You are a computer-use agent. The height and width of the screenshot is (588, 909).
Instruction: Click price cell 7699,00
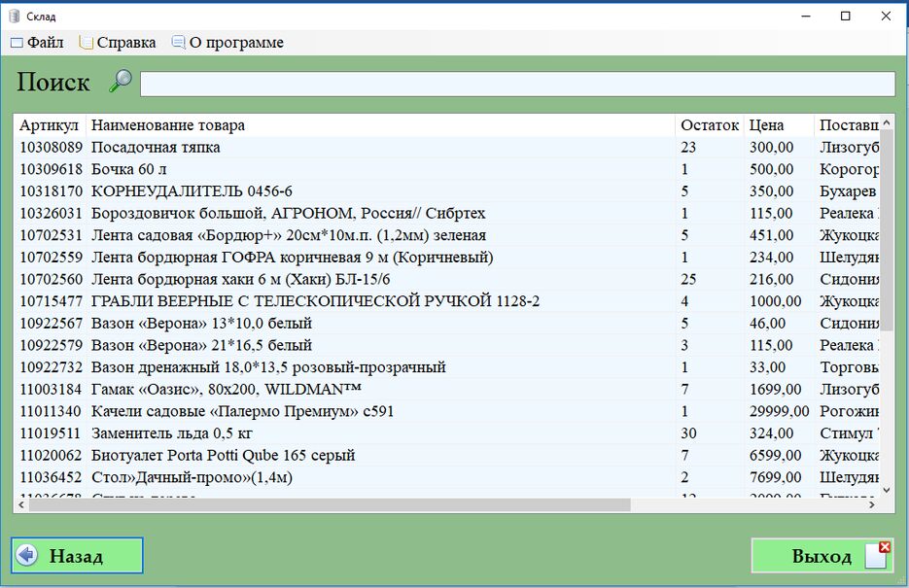pos(776,477)
